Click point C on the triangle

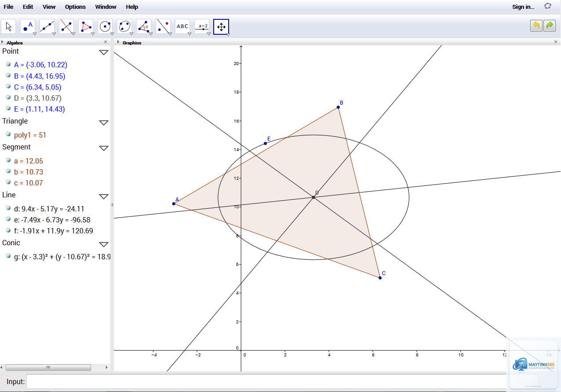point(380,278)
